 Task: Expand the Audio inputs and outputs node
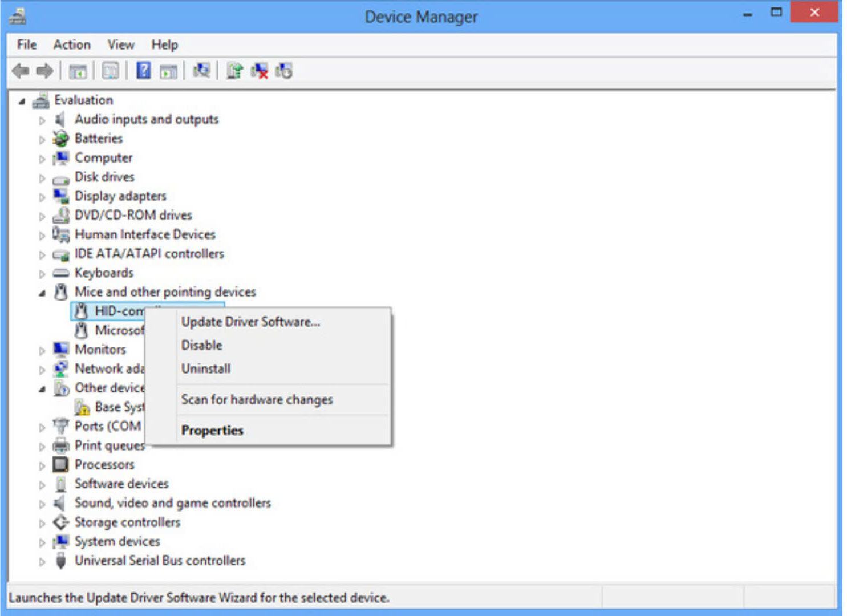[42, 120]
